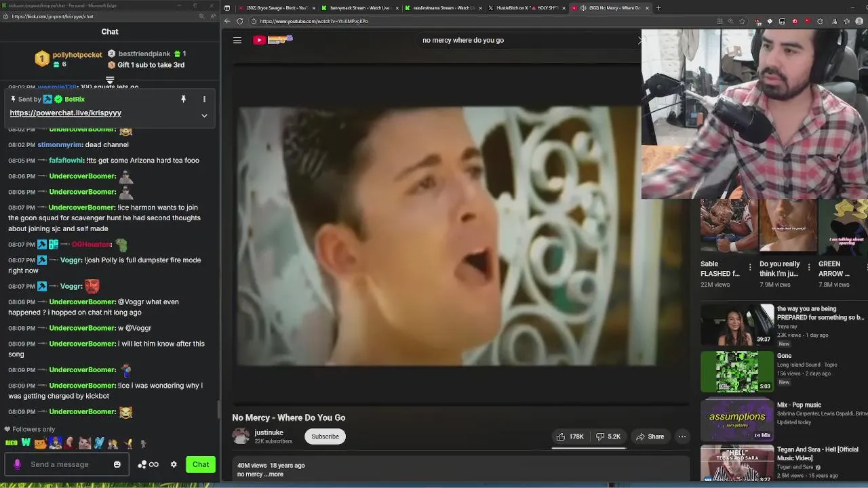Open the chat settings gear
The image size is (868, 488).
coord(174,464)
